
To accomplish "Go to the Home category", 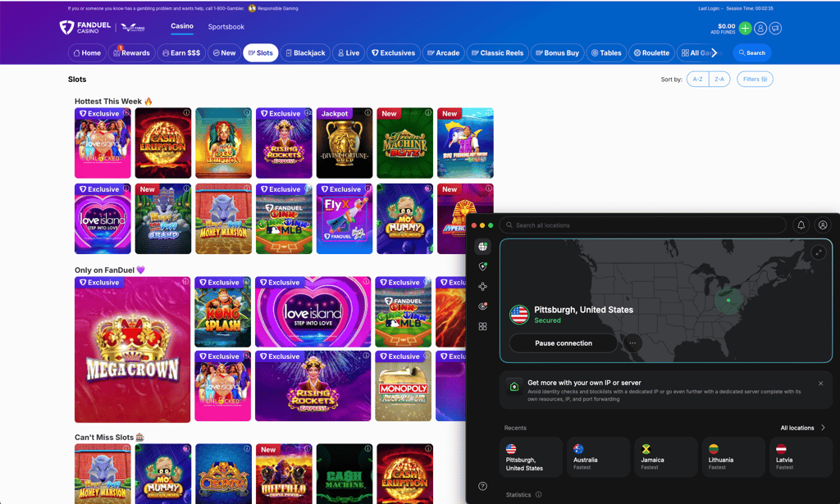I will click(x=87, y=53).
